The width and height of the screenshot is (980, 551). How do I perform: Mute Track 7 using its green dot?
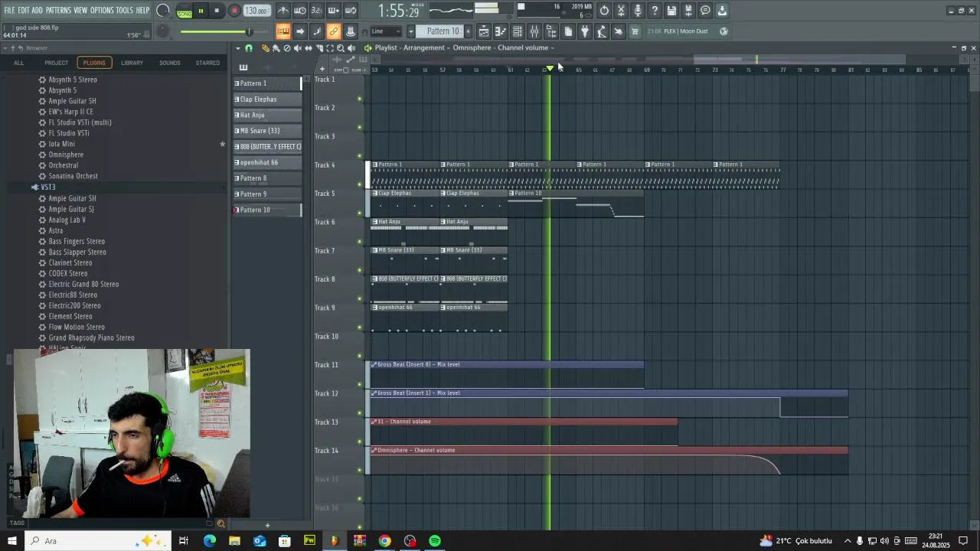[359, 270]
